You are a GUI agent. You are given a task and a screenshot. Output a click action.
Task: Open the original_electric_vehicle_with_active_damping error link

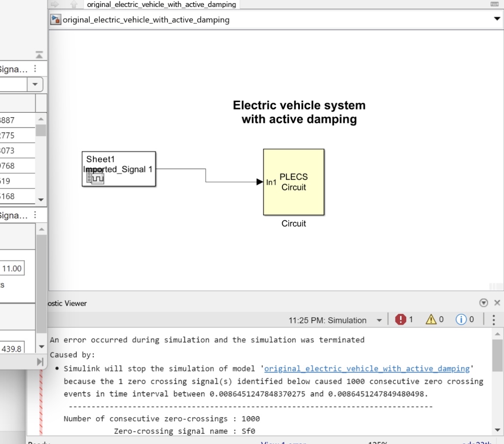(x=367, y=369)
